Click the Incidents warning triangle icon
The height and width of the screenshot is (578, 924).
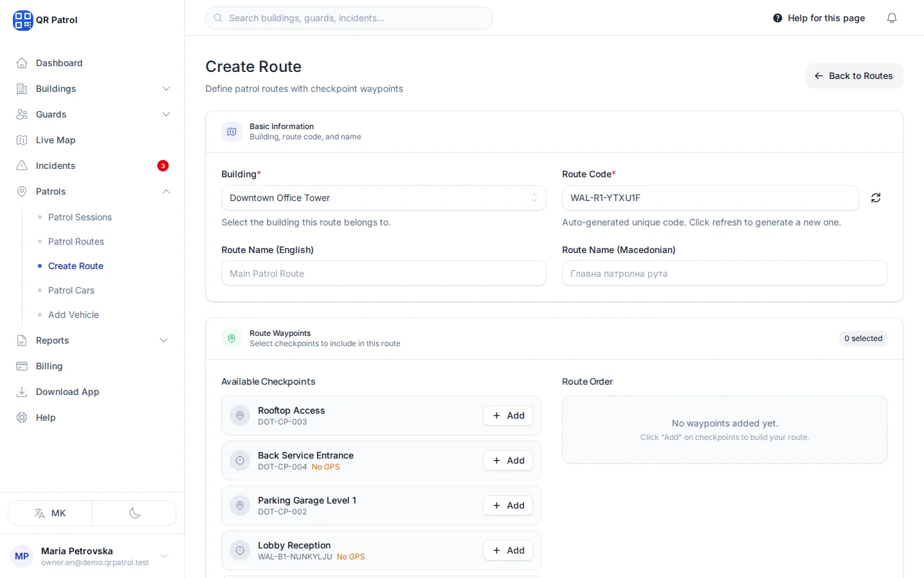point(22,166)
